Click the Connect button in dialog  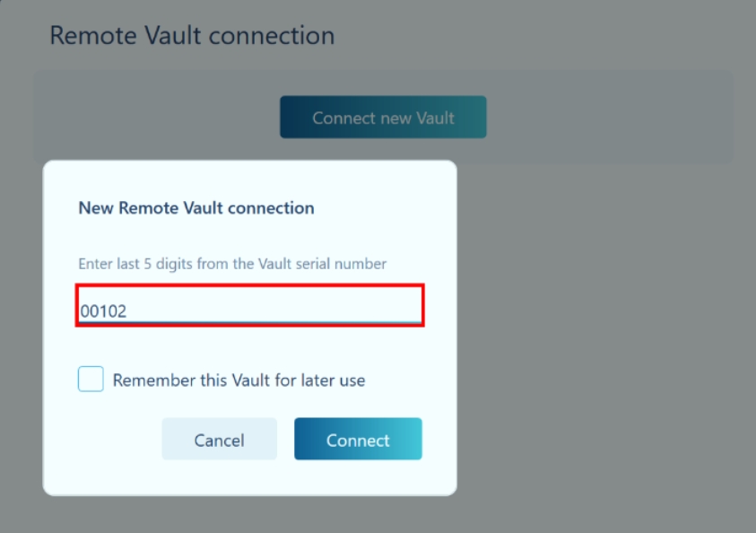click(x=358, y=439)
